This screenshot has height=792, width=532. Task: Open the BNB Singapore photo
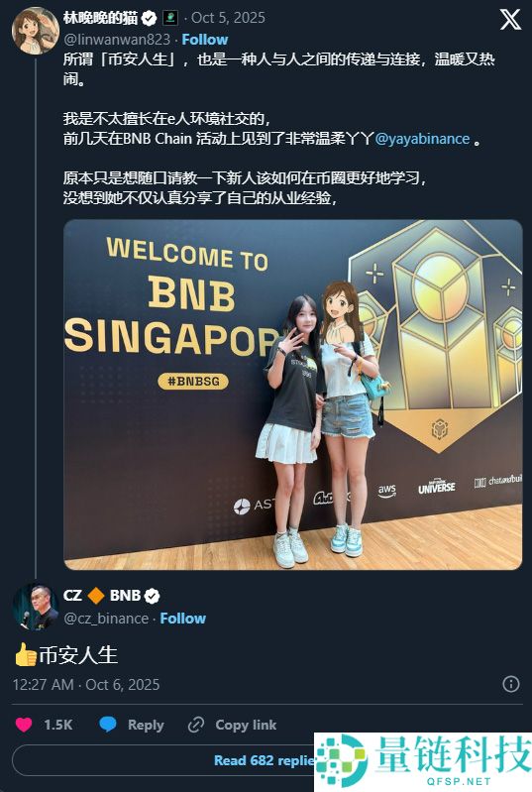pos(293,395)
